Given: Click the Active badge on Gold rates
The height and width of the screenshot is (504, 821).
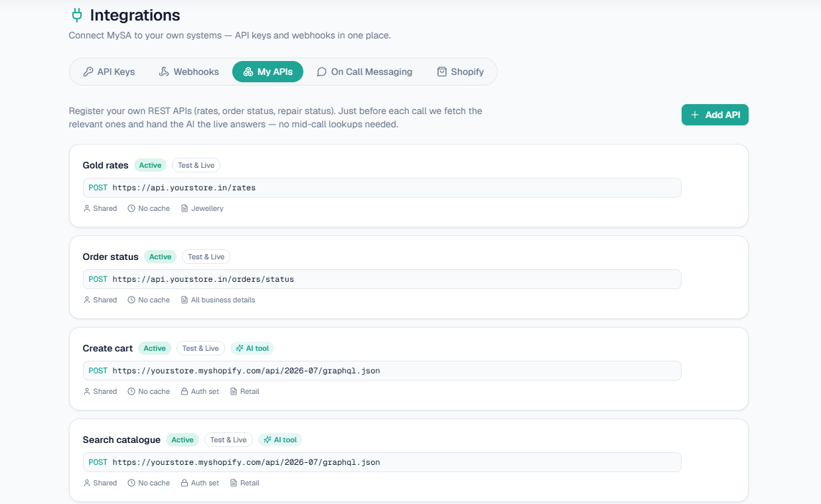Looking at the screenshot, I should click(150, 165).
